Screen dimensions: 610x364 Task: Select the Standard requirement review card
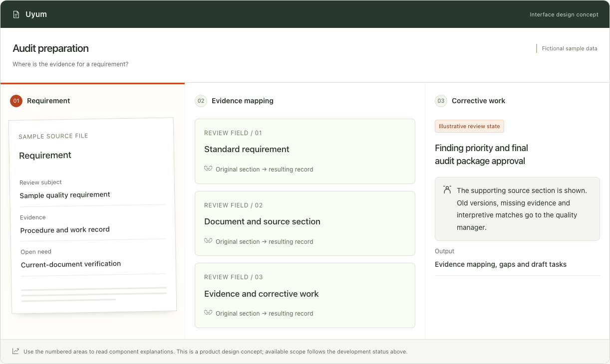tap(305, 151)
